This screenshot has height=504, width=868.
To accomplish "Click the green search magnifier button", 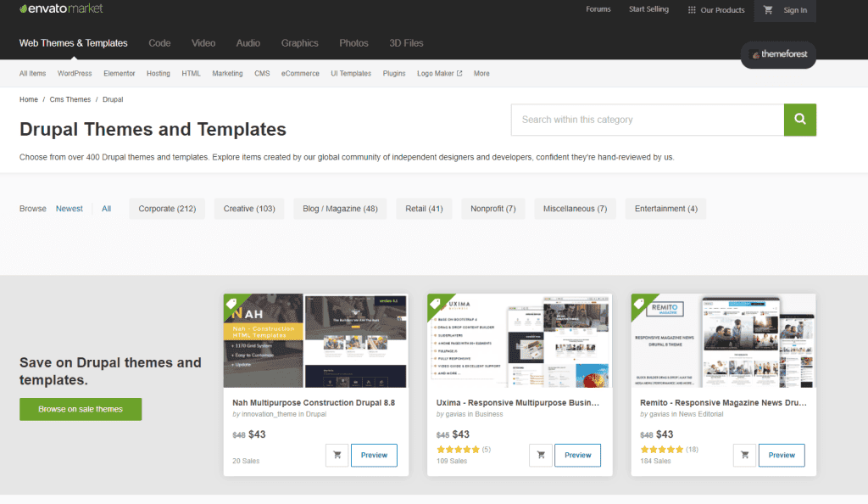I will (800, 120).
